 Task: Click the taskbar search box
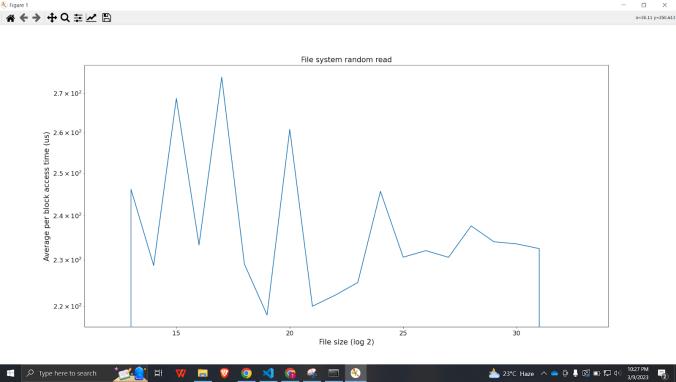pos(68,373)
